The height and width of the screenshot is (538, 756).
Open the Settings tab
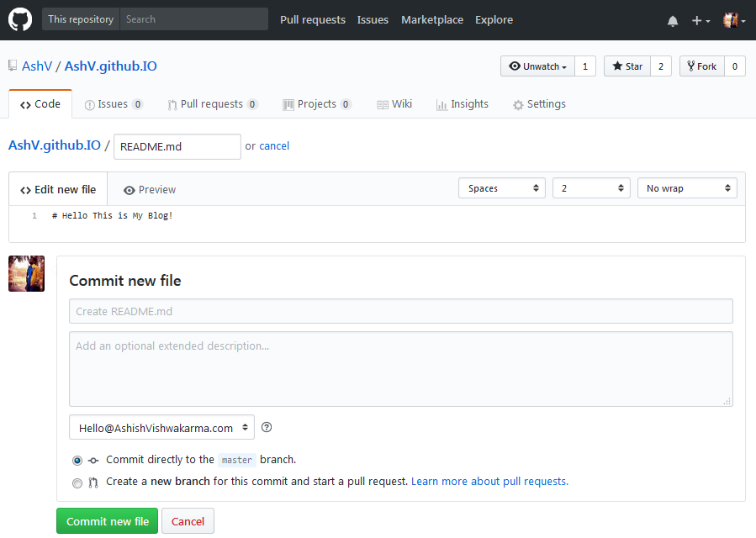pos(539,104)
